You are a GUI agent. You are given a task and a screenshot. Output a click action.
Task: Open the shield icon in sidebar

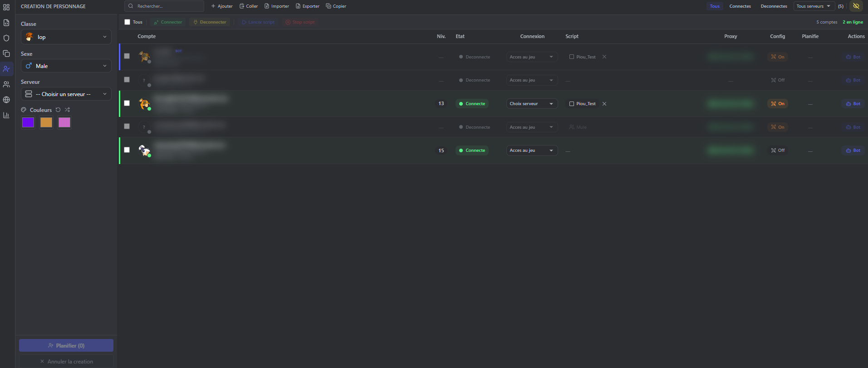click(x=6, y=38)
